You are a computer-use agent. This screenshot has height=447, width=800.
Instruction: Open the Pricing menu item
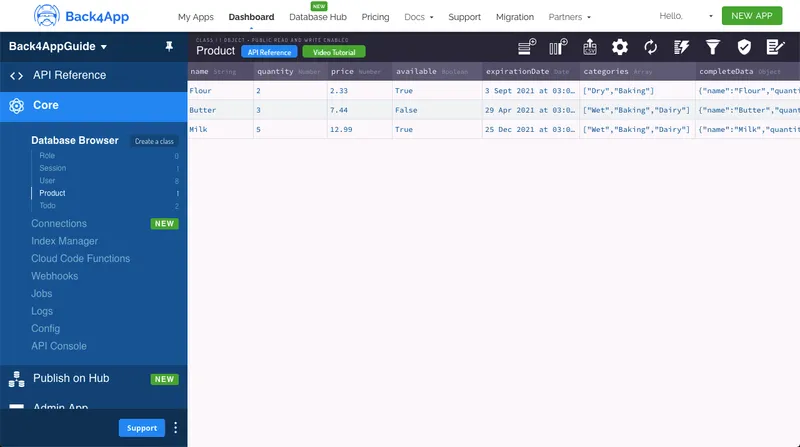pos(375,17)
